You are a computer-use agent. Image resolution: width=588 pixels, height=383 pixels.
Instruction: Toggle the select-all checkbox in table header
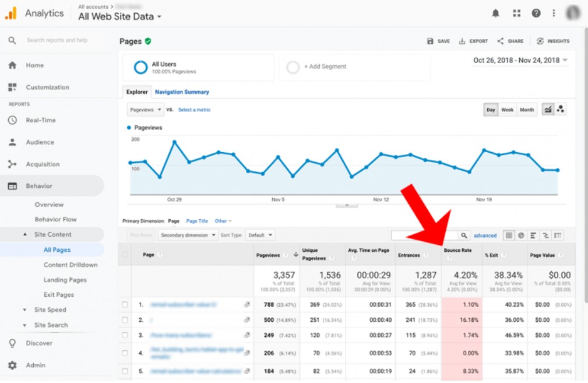[125, 255]
